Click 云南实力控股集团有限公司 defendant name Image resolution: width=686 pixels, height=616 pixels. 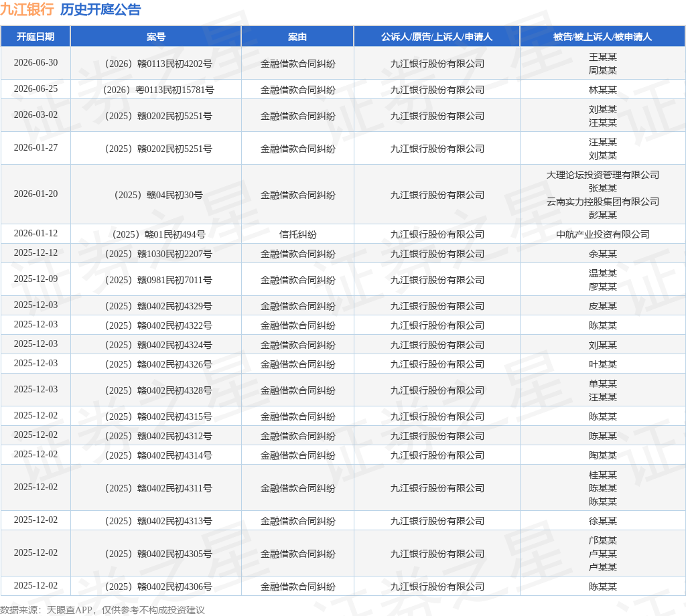(x=602, y=202)
